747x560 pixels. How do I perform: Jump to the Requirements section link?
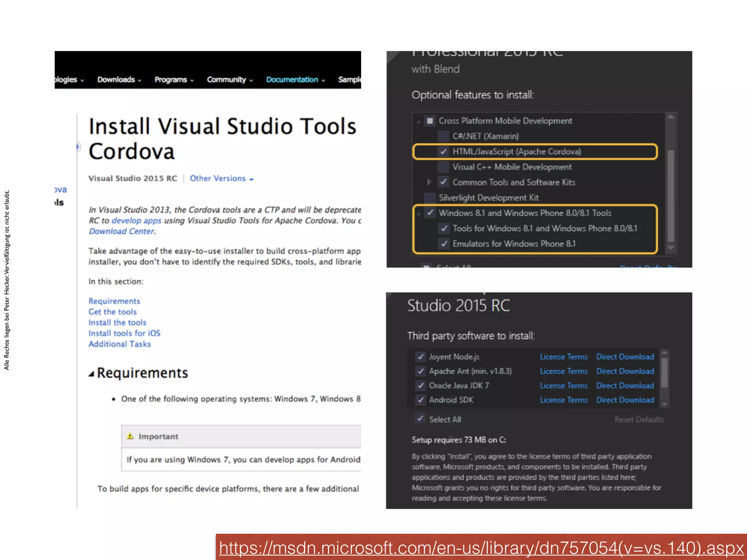click(114, 301)
